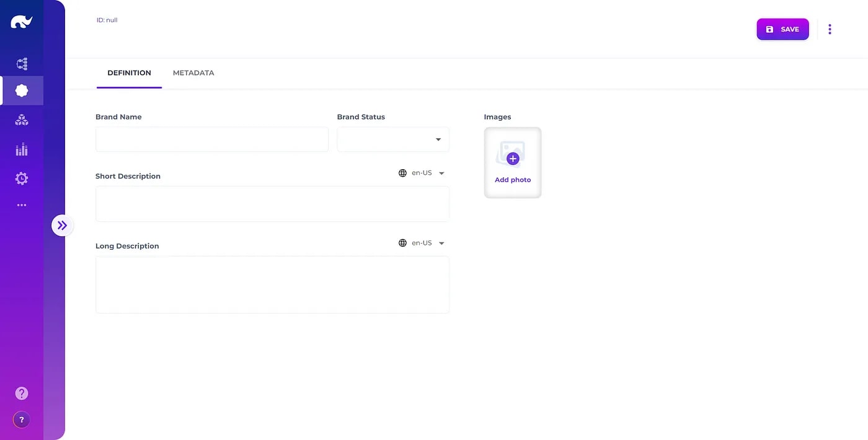Open the vertical three-dot options menu
Screen dimensions: 868x440
830,29
